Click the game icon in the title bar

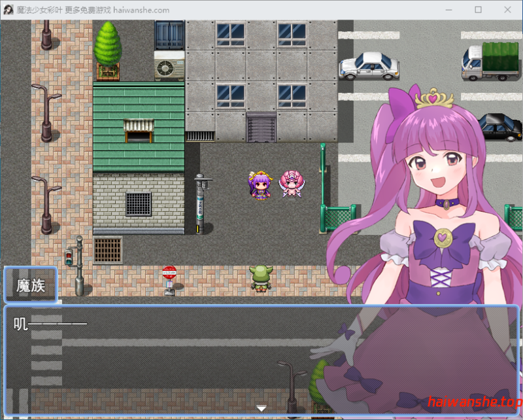[x=8, y=9]
